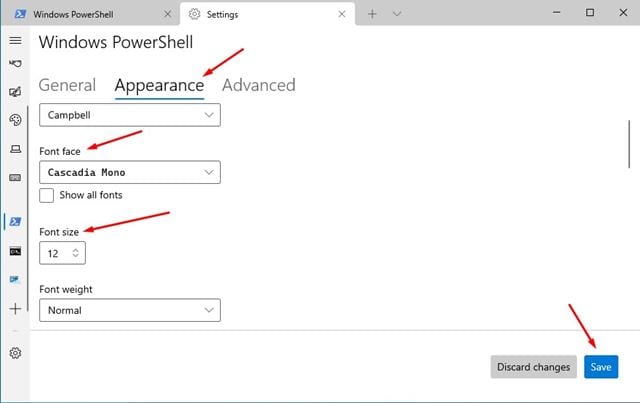Expand the new tab dropdown chevron
Viewport: 640px width, 403px height.
click(397, 14)
